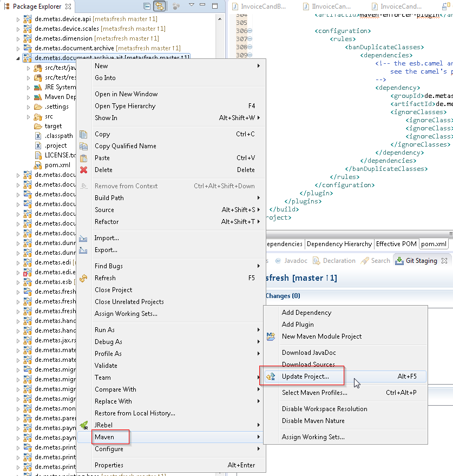The height and width of the screenshot is (476, 453).
Task: Select Close Unrelated Projects
Action: [170, 302]
